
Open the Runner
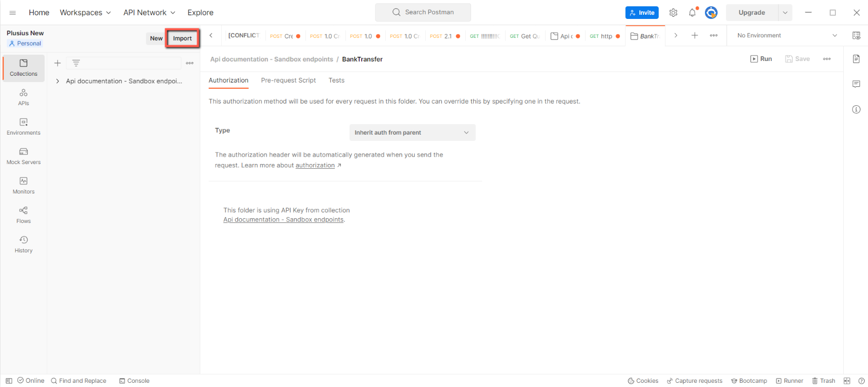(x=790, y=381)
